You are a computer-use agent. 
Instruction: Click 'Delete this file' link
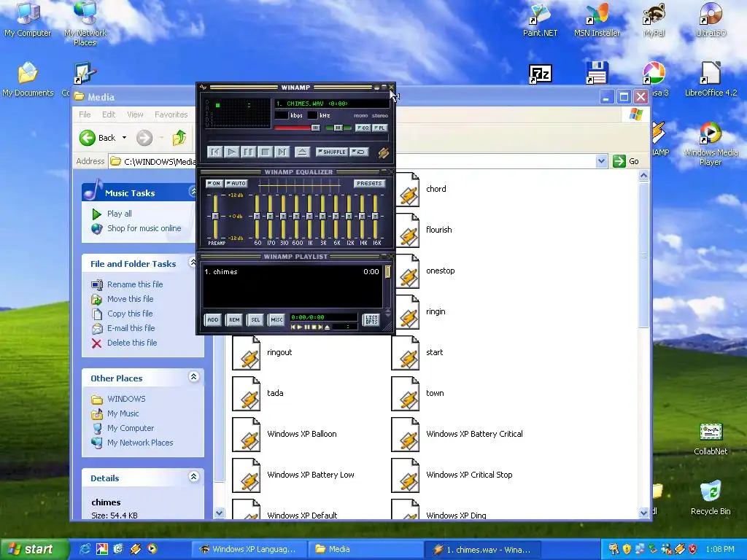click(x=132, y=343)
